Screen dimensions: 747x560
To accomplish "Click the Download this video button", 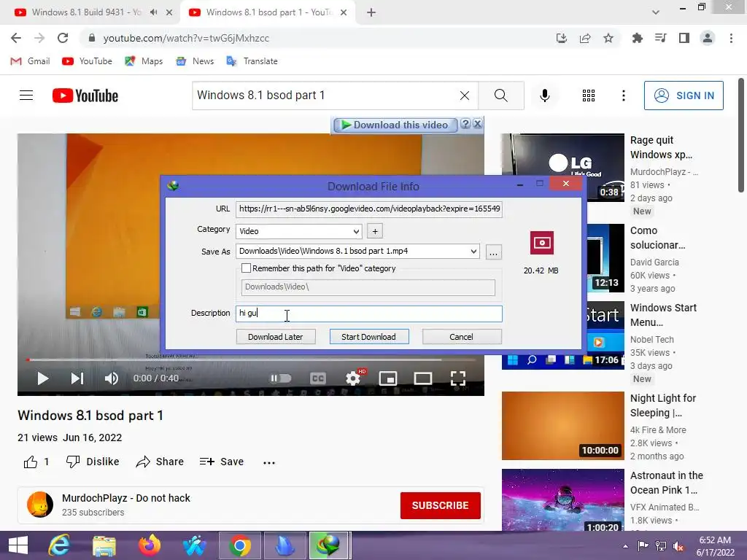I will pyautogui.click(x=395, y=125).
